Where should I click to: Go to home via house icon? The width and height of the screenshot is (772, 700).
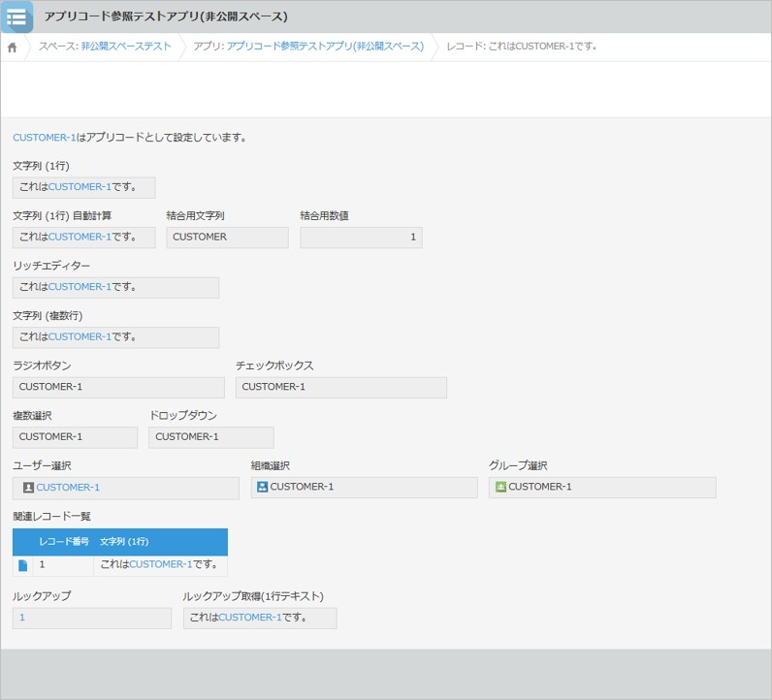coord(13,48)
